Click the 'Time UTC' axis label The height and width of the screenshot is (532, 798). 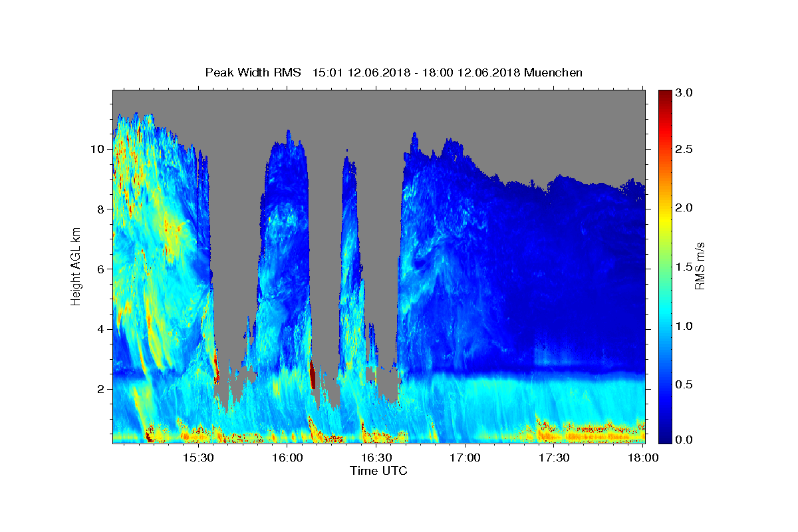click(378, 471)
